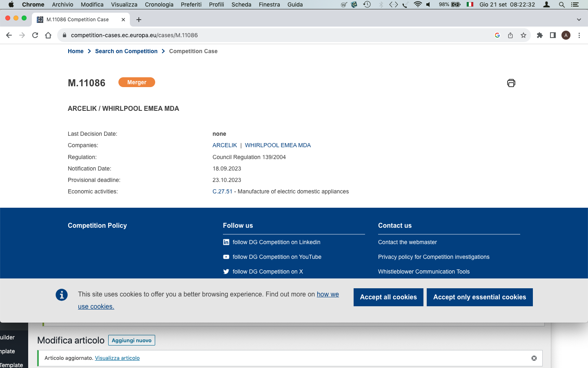Expand the tab search chevron
Viewport: 588px width, 368px height.
pos(579,20)
